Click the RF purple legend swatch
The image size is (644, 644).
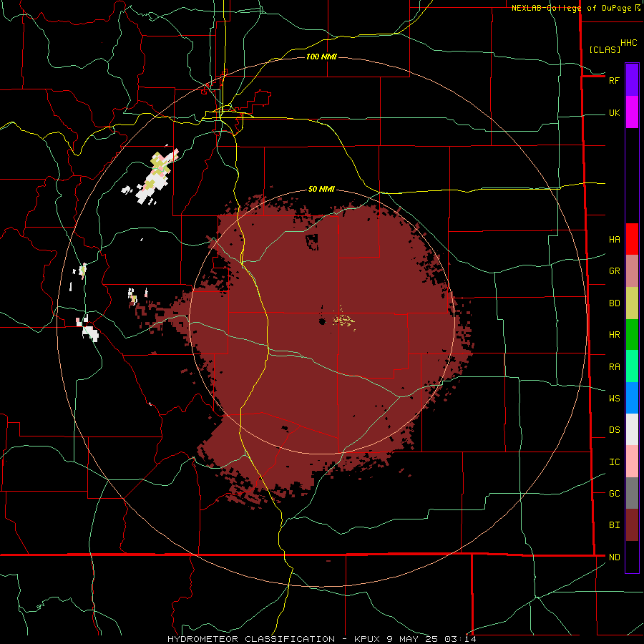632,80
